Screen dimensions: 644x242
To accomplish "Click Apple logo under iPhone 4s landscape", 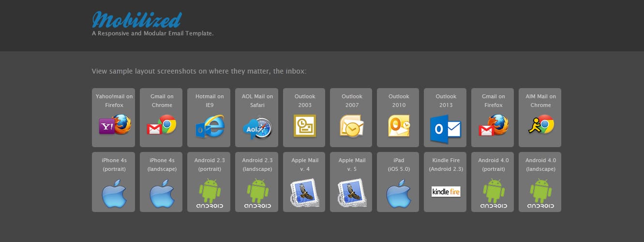I will click(162, 194).
